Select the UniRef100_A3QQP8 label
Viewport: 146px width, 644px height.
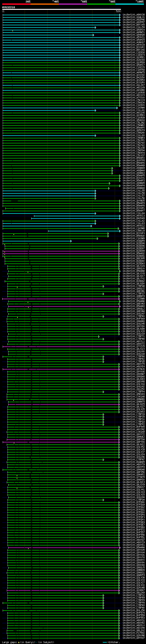[133, 241]
